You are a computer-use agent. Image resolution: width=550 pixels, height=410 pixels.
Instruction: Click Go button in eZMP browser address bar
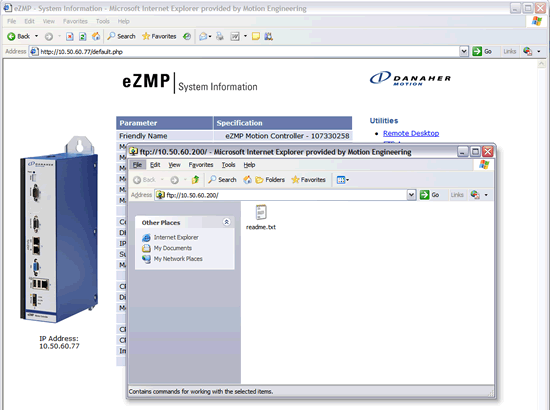click(x=482, y=52)
